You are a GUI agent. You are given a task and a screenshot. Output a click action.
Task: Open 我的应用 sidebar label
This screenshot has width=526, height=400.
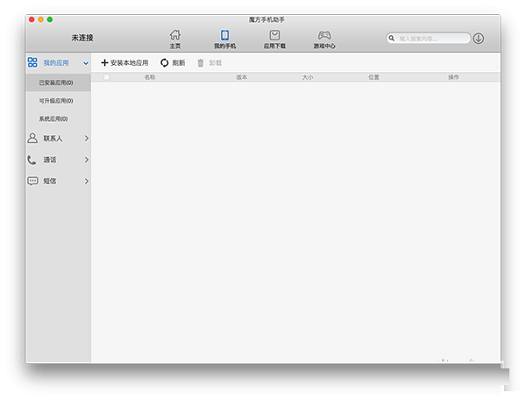56,63
